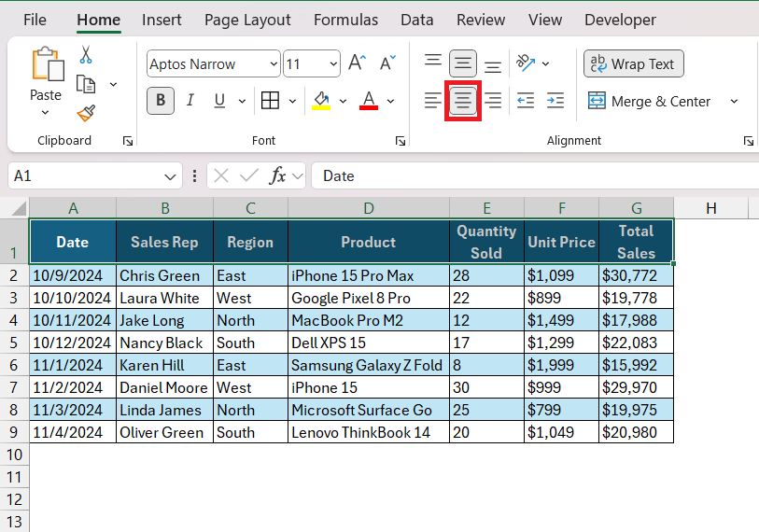
Task: Click Align Left icon
Action: (433, 101)
